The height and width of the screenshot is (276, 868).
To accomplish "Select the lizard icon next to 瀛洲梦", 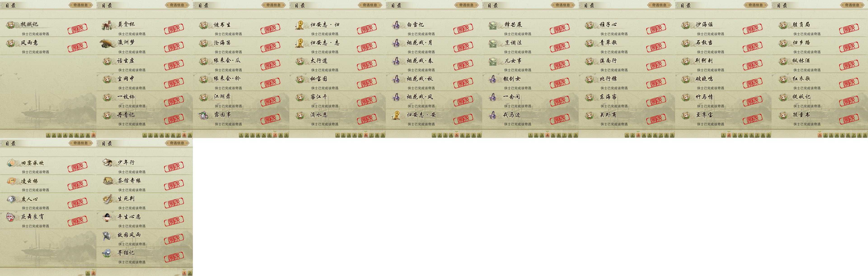I will pyautogui.click(x=108, y=44).
